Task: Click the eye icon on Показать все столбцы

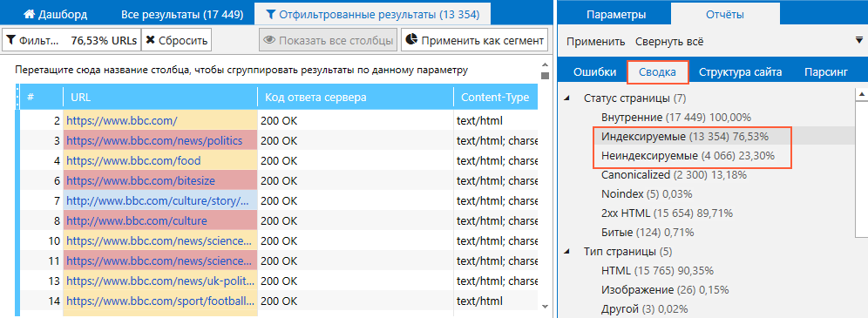Action: coord(269,40)
